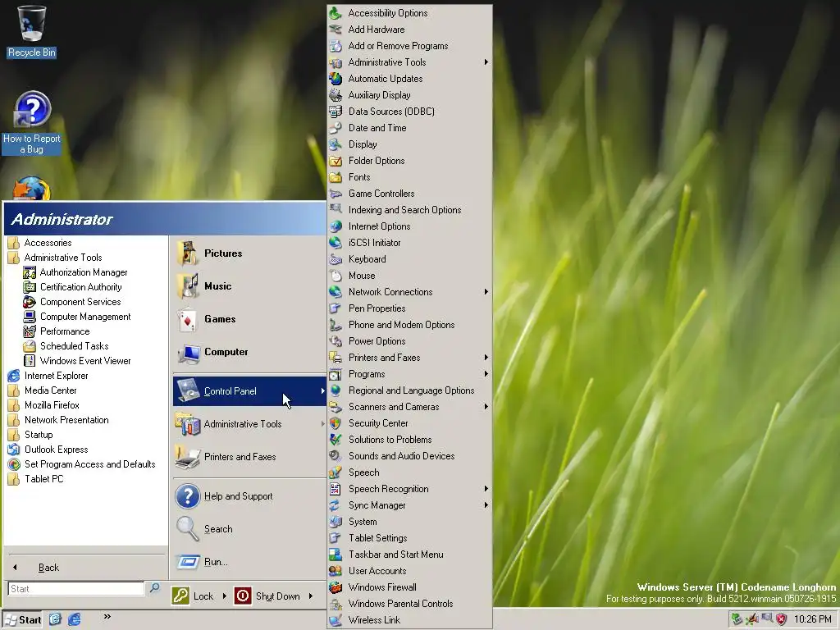
Task: Open the Lock options arrow
Action: click(x=224, y=596)
